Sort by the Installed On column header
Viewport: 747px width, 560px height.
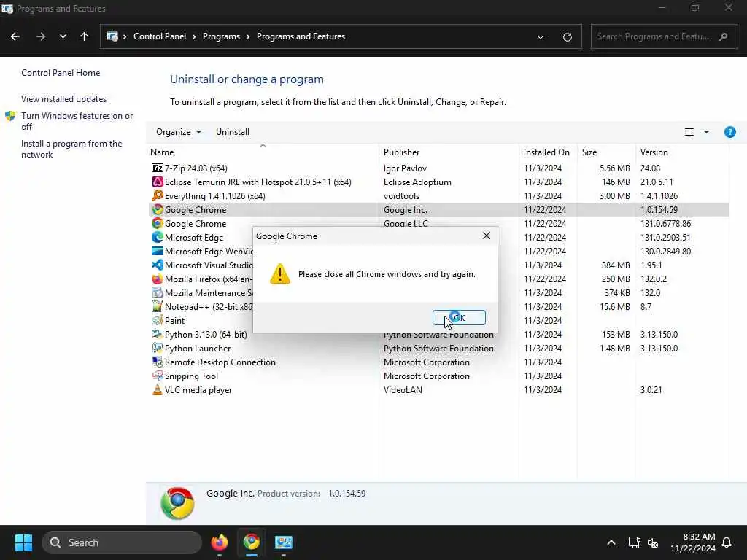546,152
